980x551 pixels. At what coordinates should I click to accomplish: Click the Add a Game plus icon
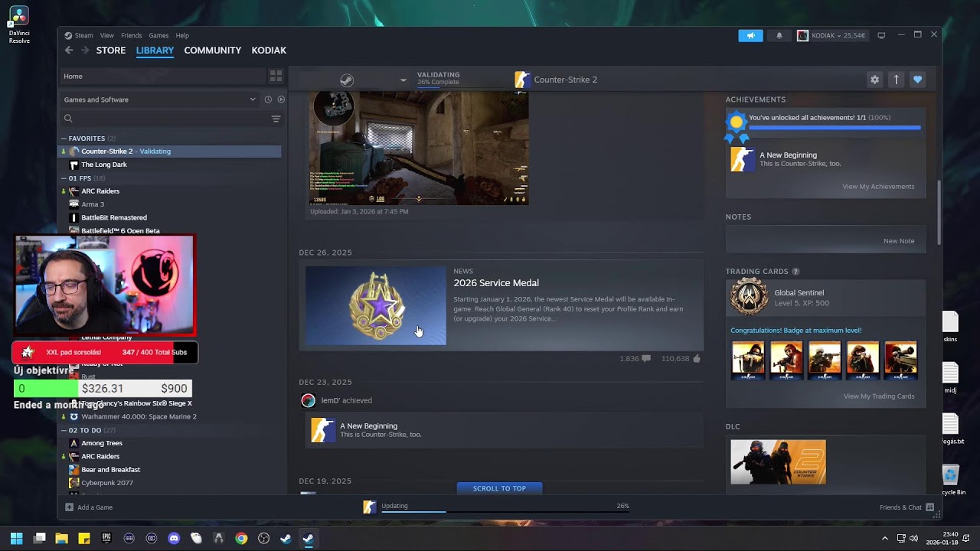pos(69,507)
